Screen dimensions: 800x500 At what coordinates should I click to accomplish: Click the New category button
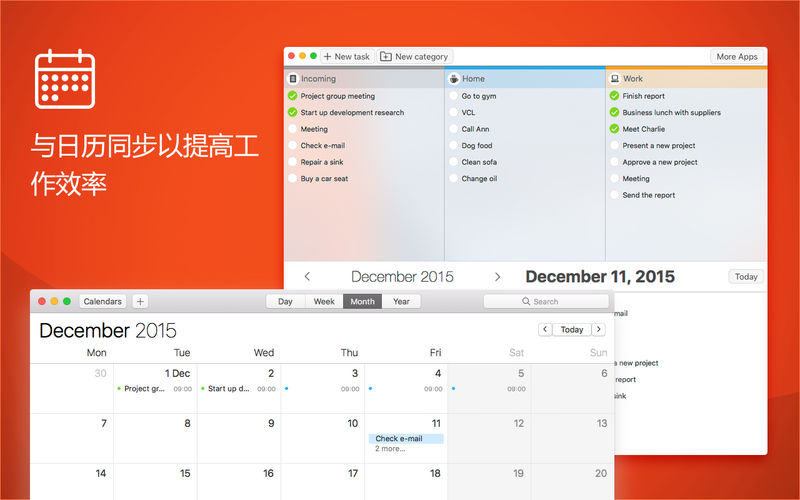click(414, 56)
